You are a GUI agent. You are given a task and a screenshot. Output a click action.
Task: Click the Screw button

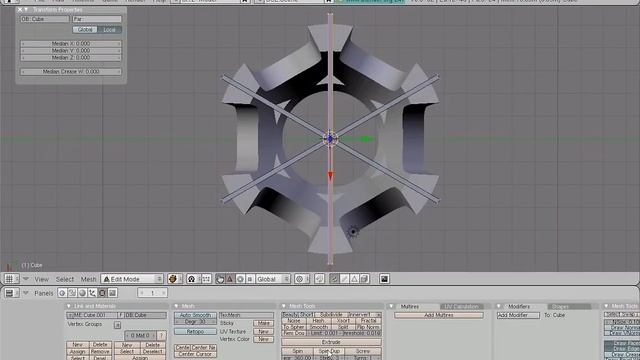[363, 351]
